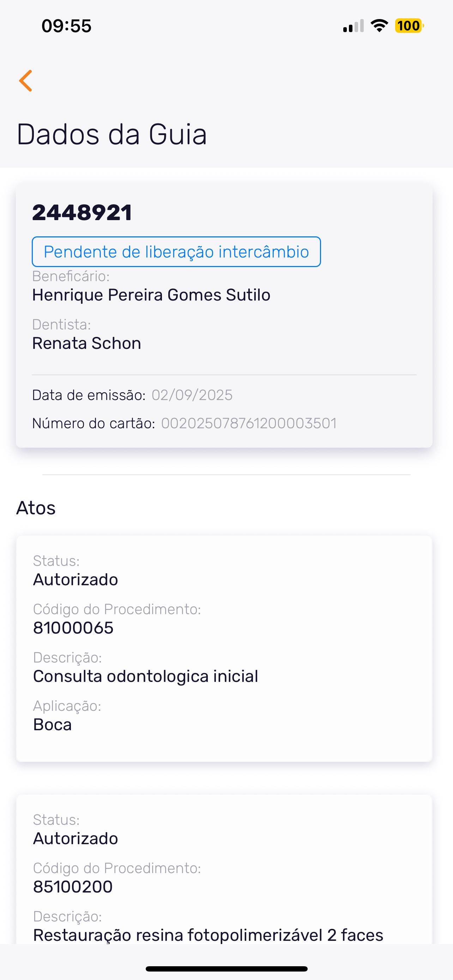This screenshot has width=453, height=980.
Task: Tap the orange back arrow
Action: coord(26,81)
